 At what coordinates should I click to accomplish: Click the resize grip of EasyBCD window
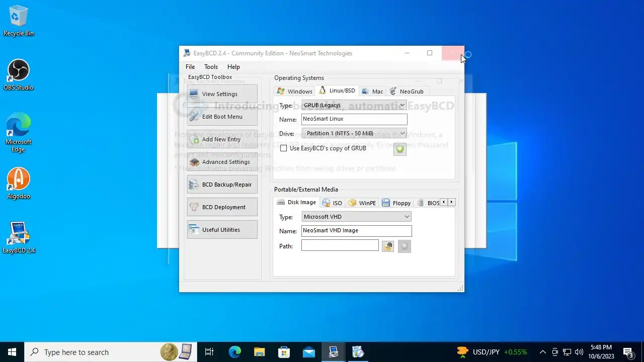(x=460, y=289)
